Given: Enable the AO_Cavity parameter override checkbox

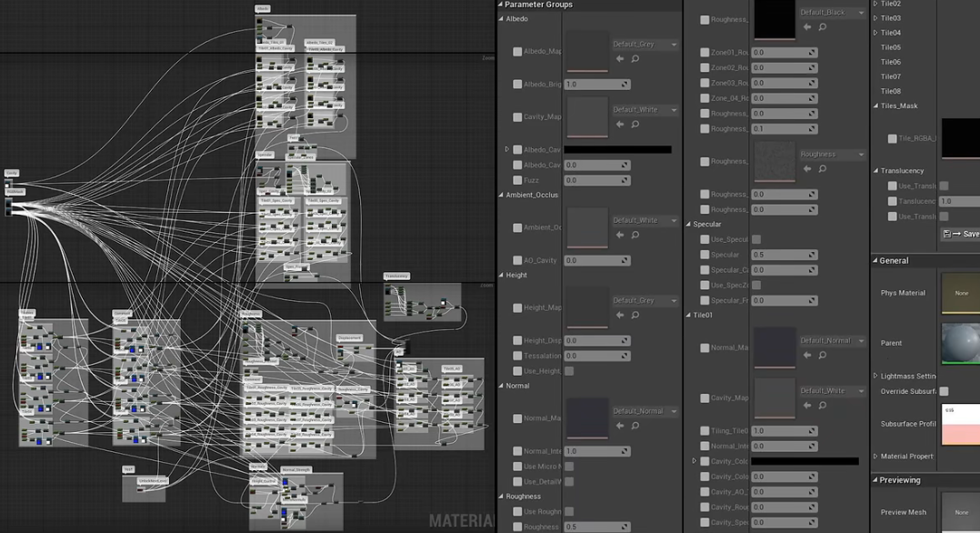Looking at the screenshot, I should point(517,260).
